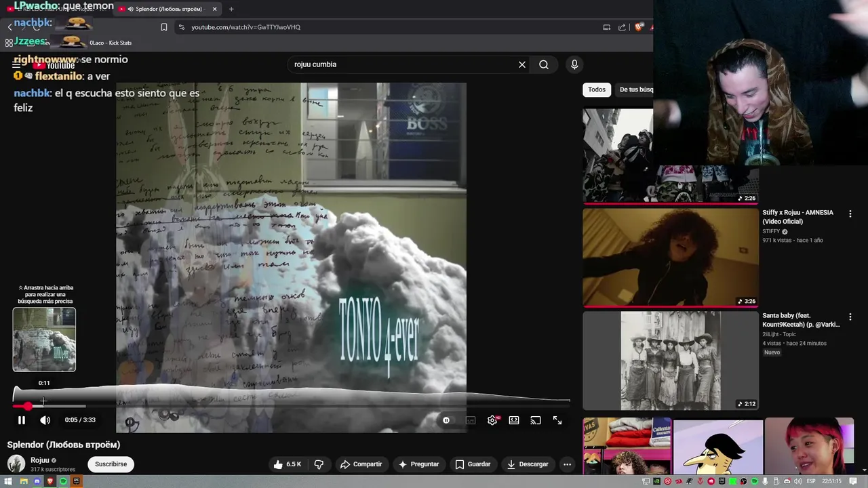Select the De tus búsquedas chip
The image size is (868, 488).
(635, 89)
